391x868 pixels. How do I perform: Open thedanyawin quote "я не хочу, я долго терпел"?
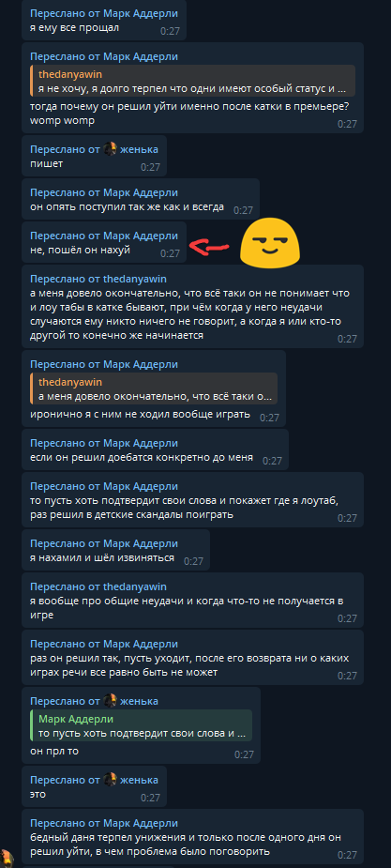pyautogui.click(x=192, y=81)
